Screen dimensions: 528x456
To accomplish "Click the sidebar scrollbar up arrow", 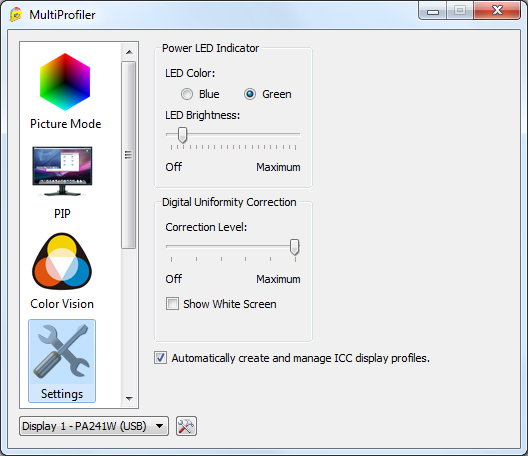I will click(129, 52).
